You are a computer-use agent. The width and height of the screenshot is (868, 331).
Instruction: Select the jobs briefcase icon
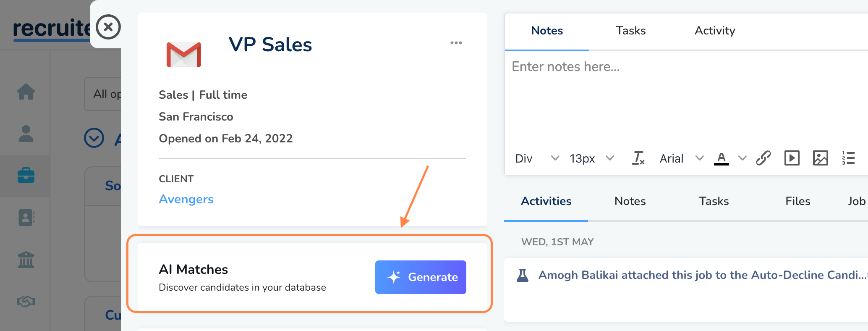pyautogui.click(x=26, y=175)
